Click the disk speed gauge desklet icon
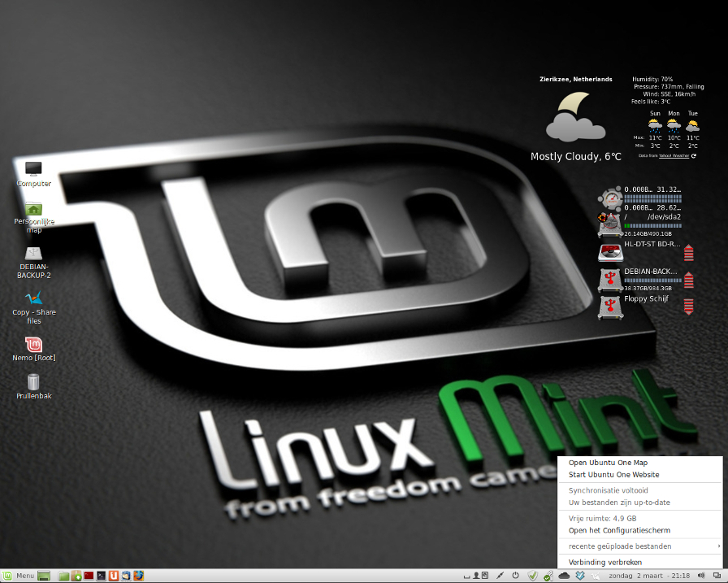 tap(609, 198)
